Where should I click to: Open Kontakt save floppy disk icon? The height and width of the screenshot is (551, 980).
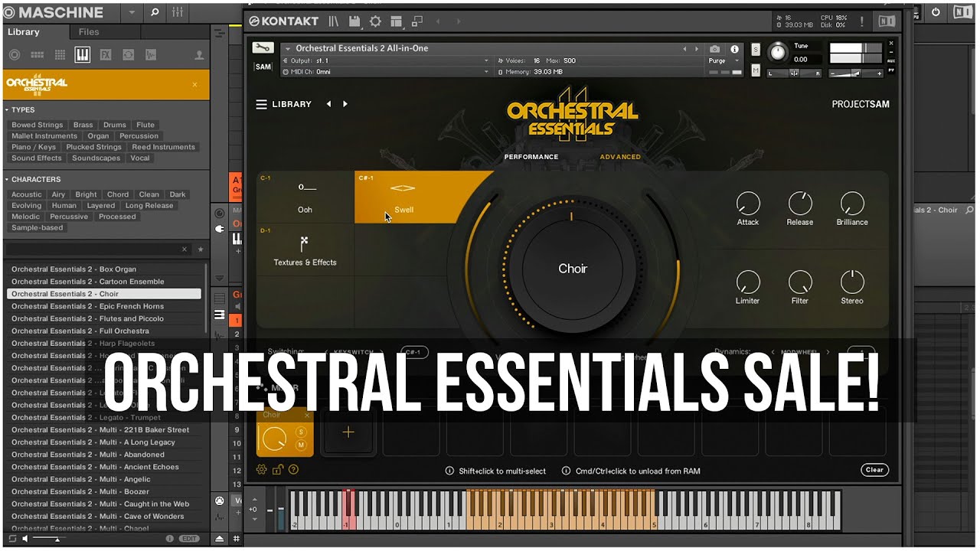pos(354,21)
